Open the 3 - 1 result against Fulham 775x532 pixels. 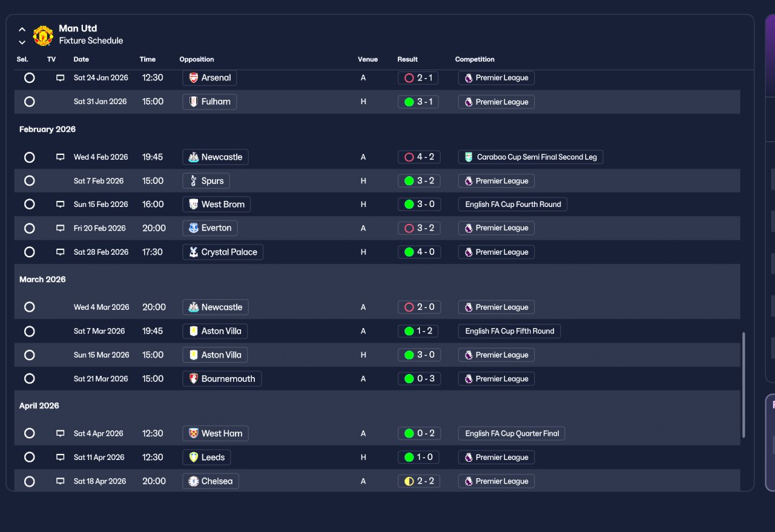(418, 102)
